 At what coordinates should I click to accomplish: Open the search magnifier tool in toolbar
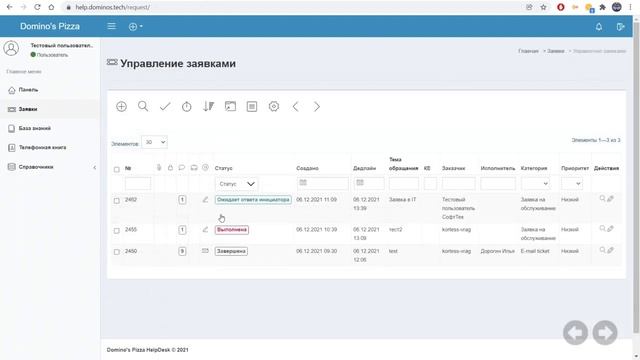(143, 107)
